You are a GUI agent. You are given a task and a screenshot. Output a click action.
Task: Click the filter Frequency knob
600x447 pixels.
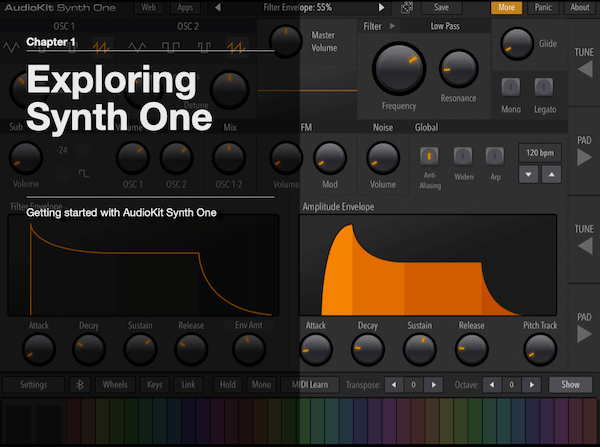coord(399,69)
